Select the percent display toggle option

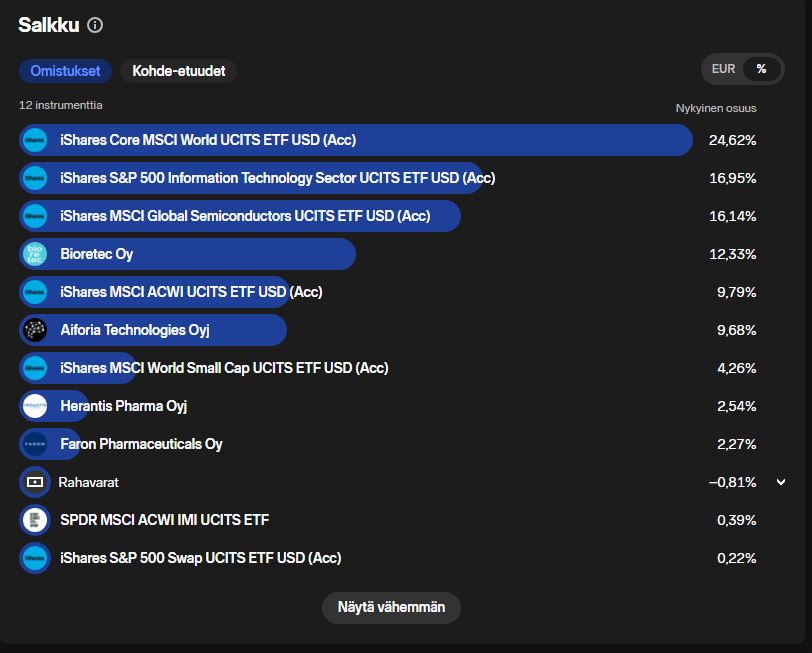(x=761, y=69)
